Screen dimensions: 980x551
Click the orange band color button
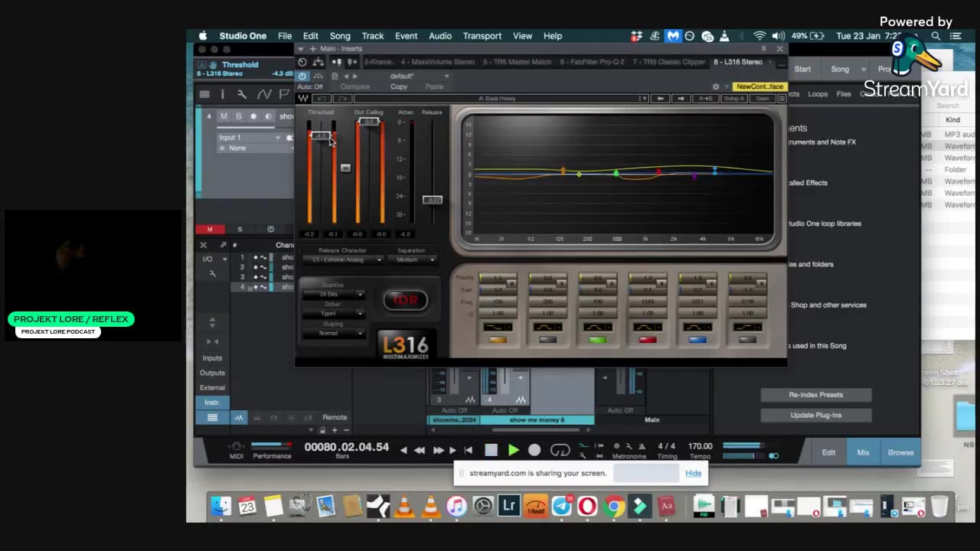pyautogui.click(x=497, y=340)
